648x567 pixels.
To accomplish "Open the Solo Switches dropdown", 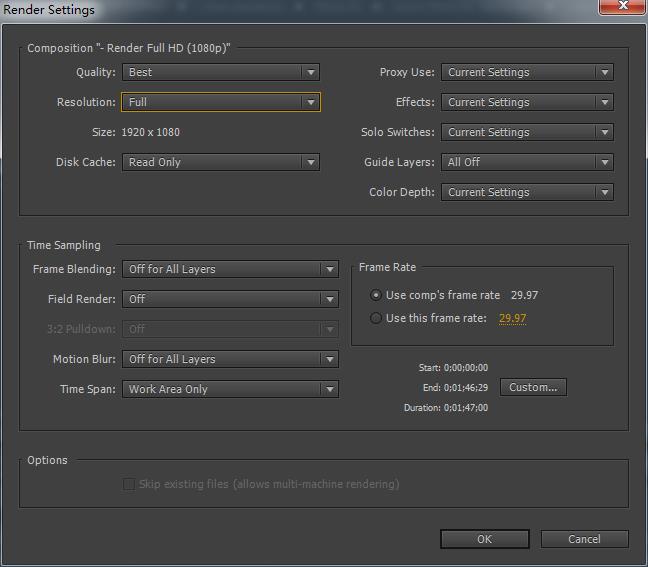I will coord(527,132).
